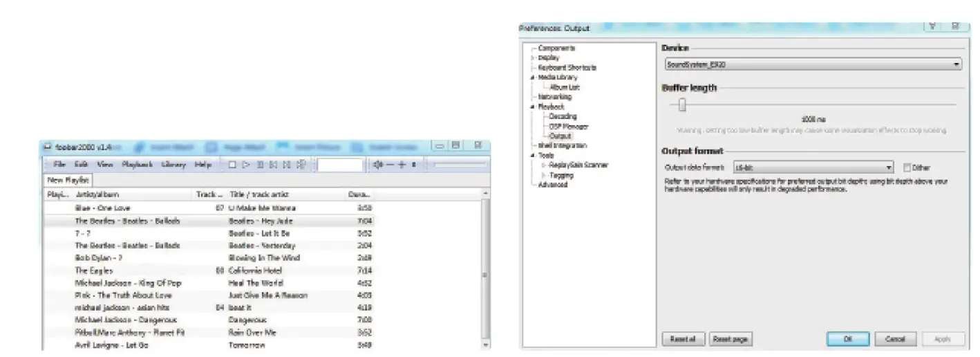This screenshot has height=357, width=980.
Task: Select the track Beatles - Let It Be
Action: tap(259, 233)
